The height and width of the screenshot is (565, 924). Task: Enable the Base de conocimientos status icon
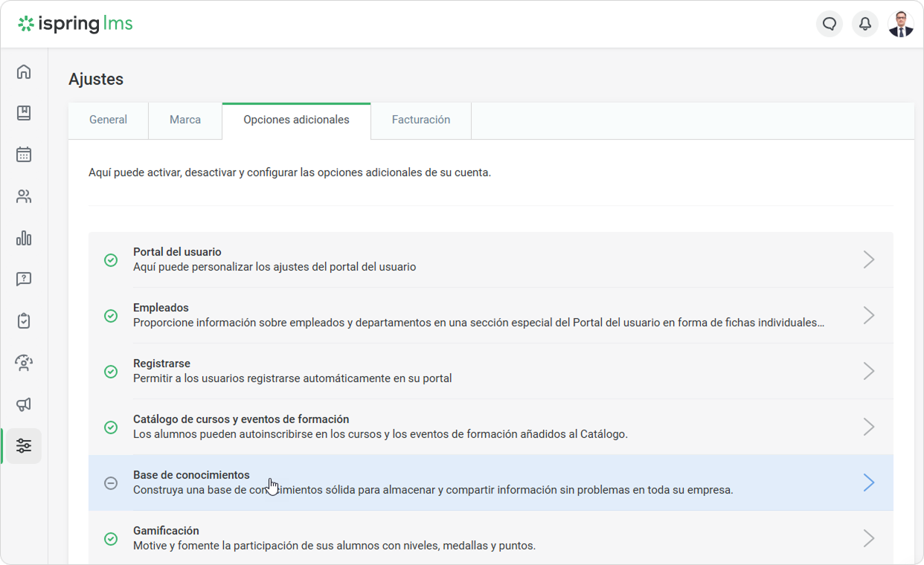tap(111, 483)
